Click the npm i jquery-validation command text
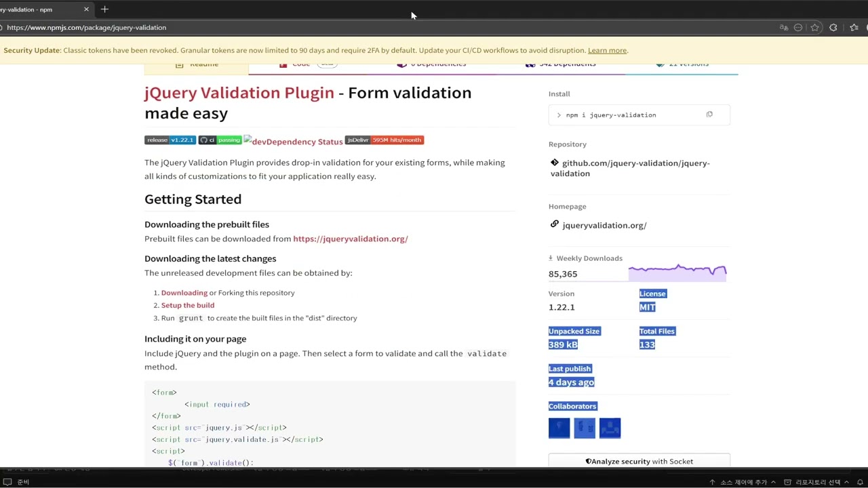The width and height of the screenshot is (868, 488). coord(611,115)
